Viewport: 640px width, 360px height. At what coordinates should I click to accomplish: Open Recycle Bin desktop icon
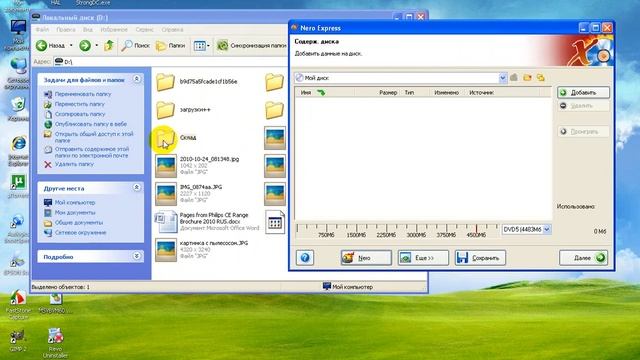[x=18, y=109]
